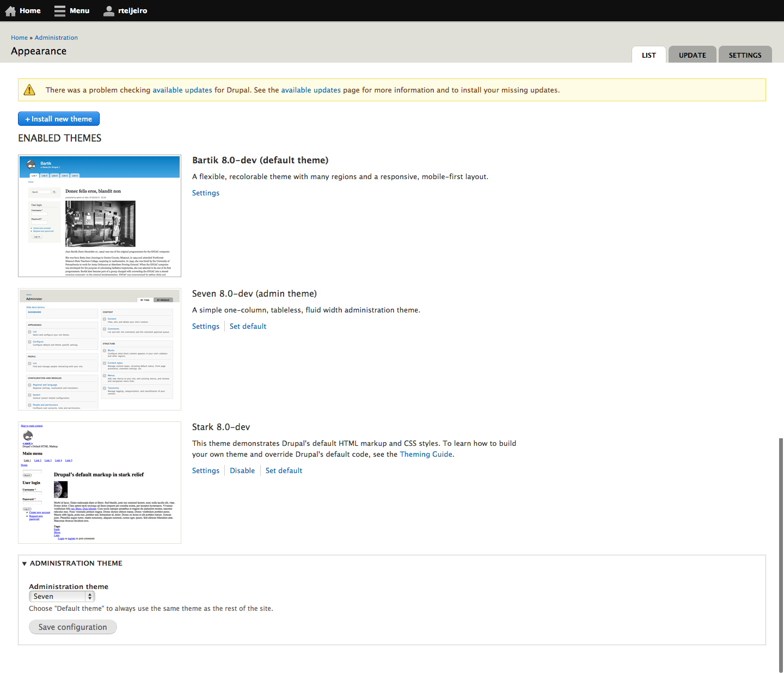Open the Administration breadcrumb link
Screen dimensions: 784x674
56,38
